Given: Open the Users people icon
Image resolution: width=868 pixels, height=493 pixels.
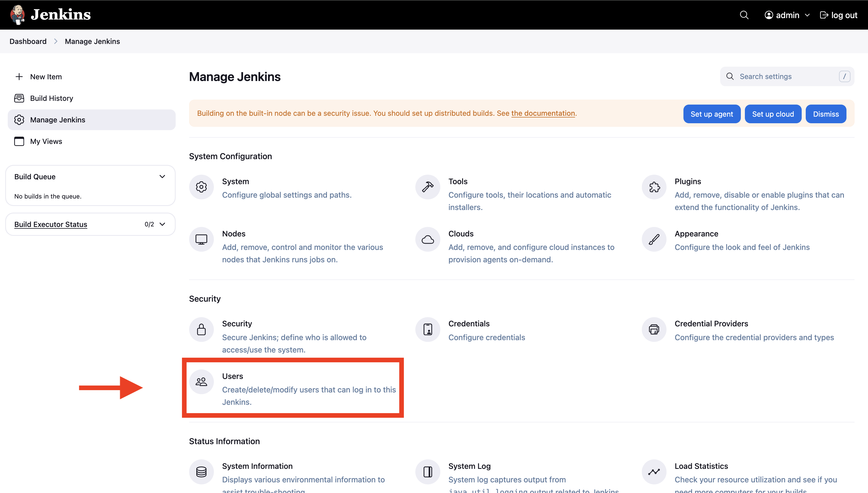Looking at the screenshot, I should 201,382.
